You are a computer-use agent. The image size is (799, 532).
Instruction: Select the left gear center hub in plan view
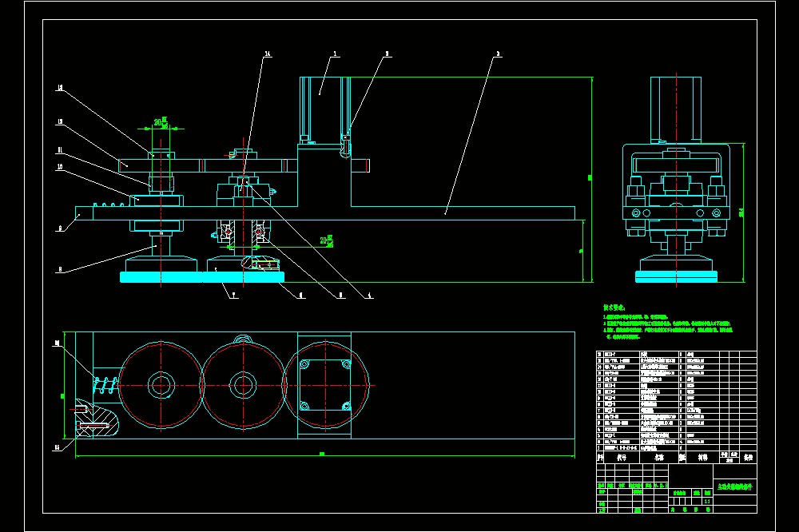(161, 385)
